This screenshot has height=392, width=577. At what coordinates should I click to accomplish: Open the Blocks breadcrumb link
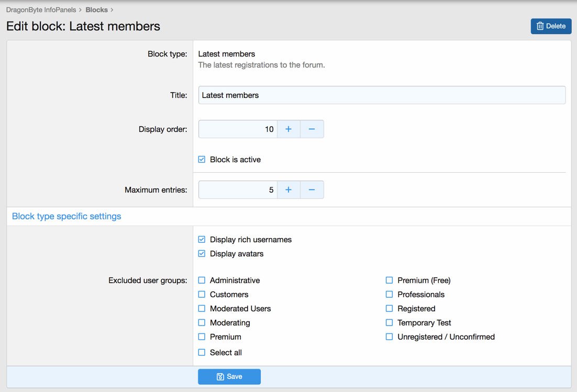click(x=96, y=10)
